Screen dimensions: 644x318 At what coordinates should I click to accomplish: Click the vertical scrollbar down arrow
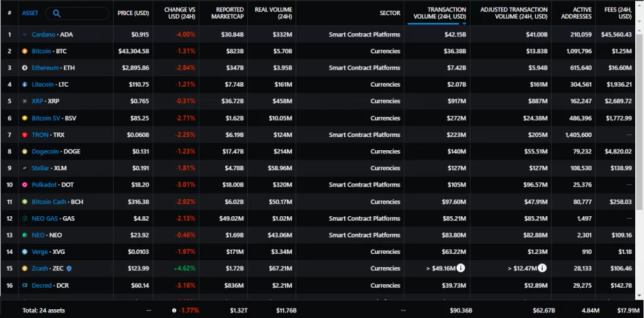(x=640, y=295)
